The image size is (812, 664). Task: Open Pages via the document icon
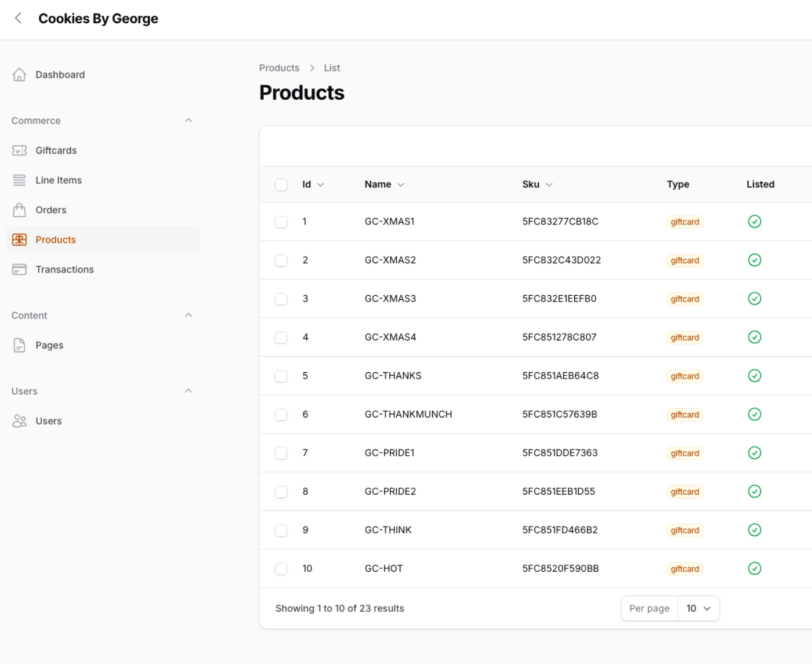tap(19, 345)
